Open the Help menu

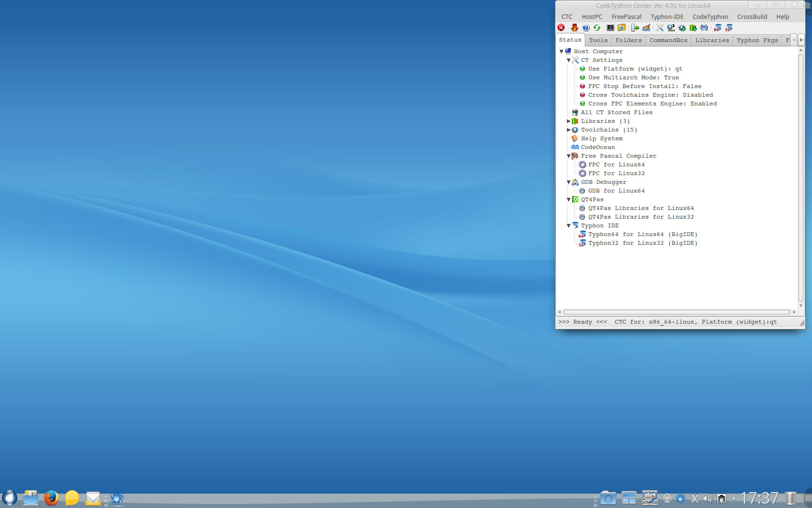[783, 16]
